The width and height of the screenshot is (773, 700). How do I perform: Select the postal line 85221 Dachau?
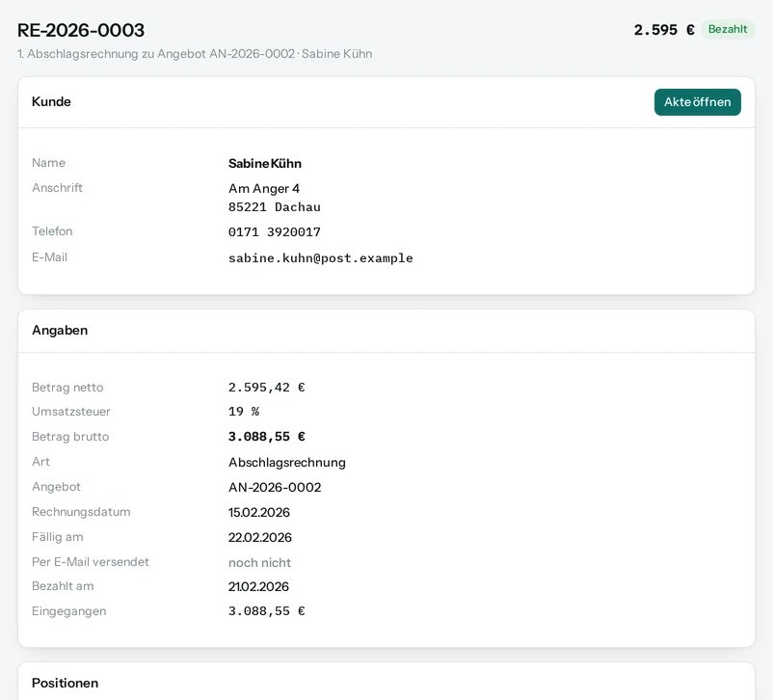point(274,207)
